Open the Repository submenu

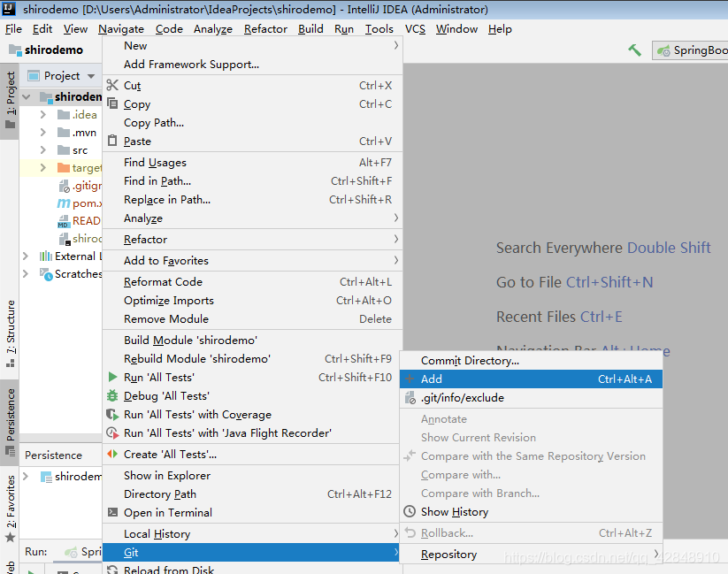(531, 554)
